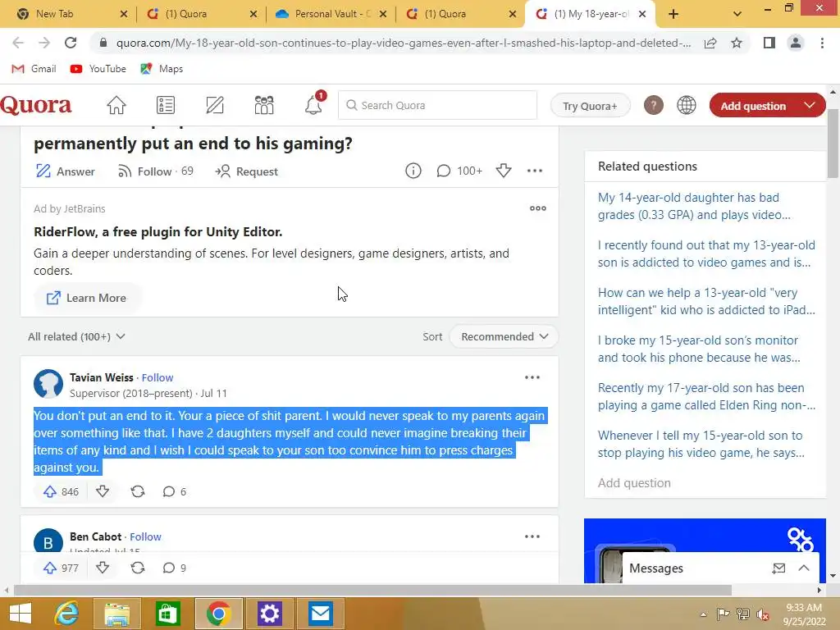Downvote Ben Cabot's answer
The height and width of the screenshot is (630, 840).
pos(103,568)
